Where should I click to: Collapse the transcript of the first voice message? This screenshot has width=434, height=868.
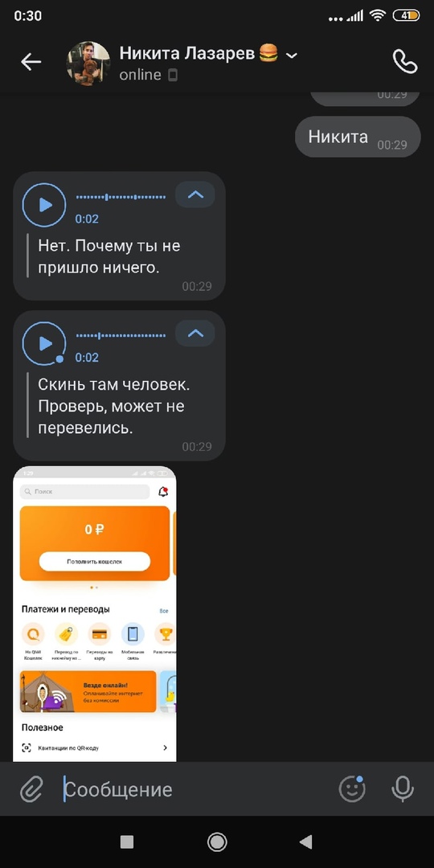coord(195,194)
